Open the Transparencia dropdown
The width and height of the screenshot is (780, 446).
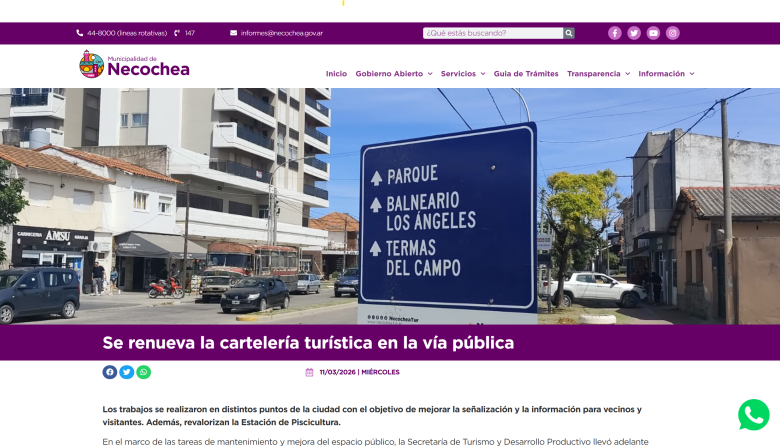point(598,73)
